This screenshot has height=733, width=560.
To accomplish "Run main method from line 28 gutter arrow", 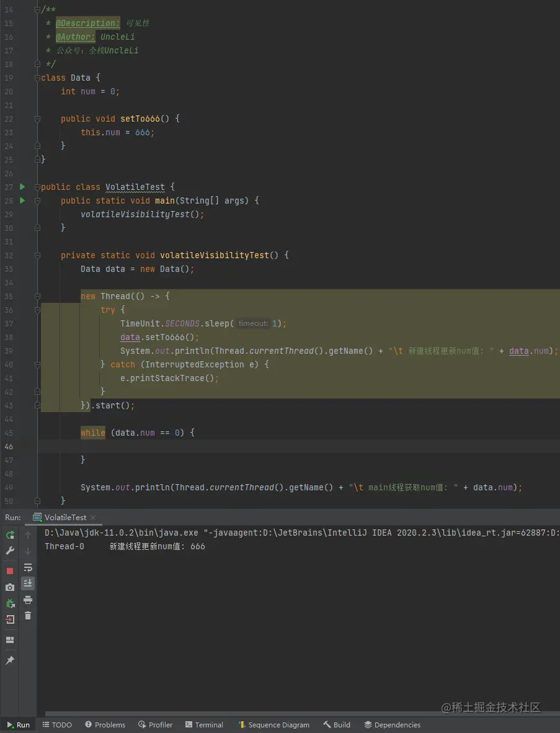I will point(22,200).
